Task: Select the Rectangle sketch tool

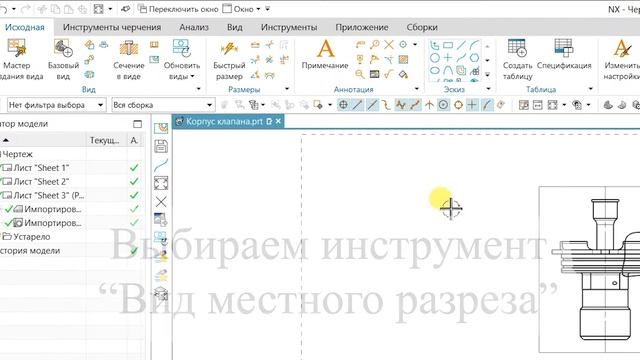Action: click(448, 45)
